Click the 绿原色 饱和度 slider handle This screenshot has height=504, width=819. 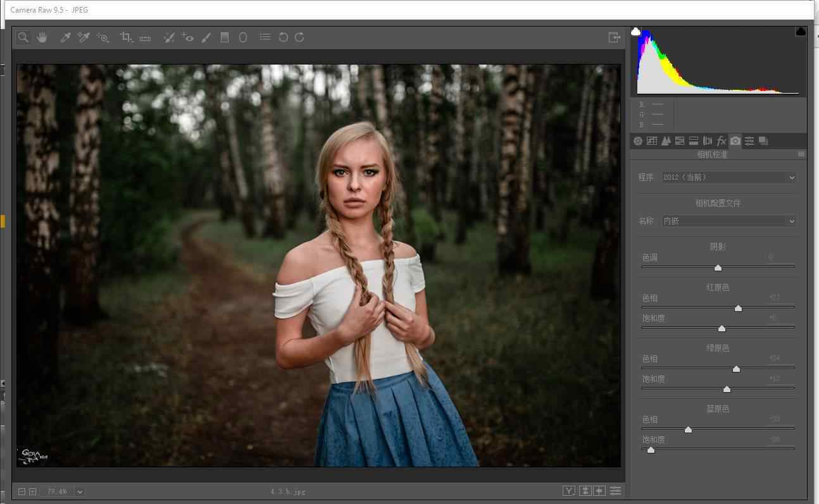click(x=727, y=389)
